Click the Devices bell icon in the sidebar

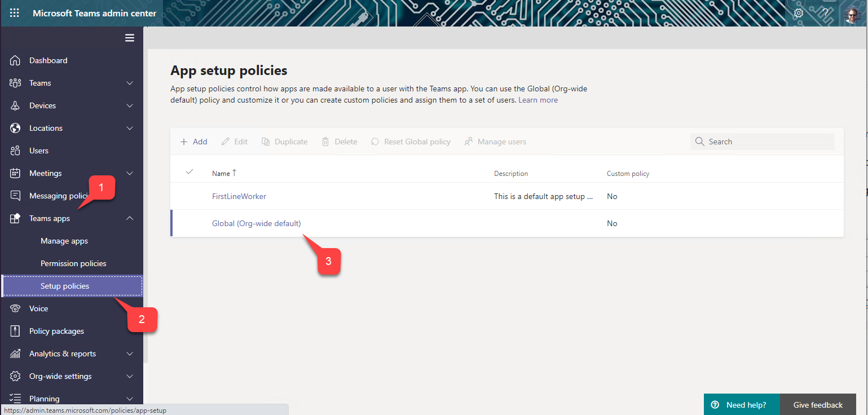[15, 105]
